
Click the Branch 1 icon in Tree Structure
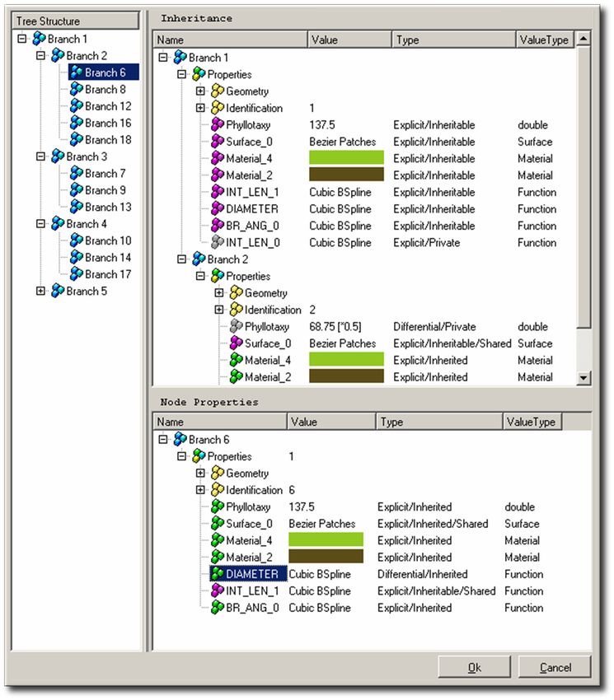click(39, 39)
